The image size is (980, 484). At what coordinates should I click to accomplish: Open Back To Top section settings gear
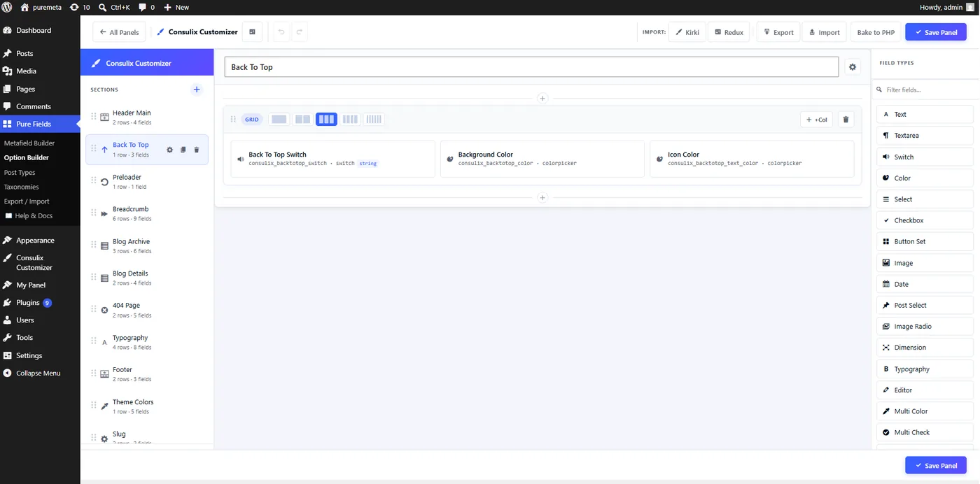(x=169, y=150)
